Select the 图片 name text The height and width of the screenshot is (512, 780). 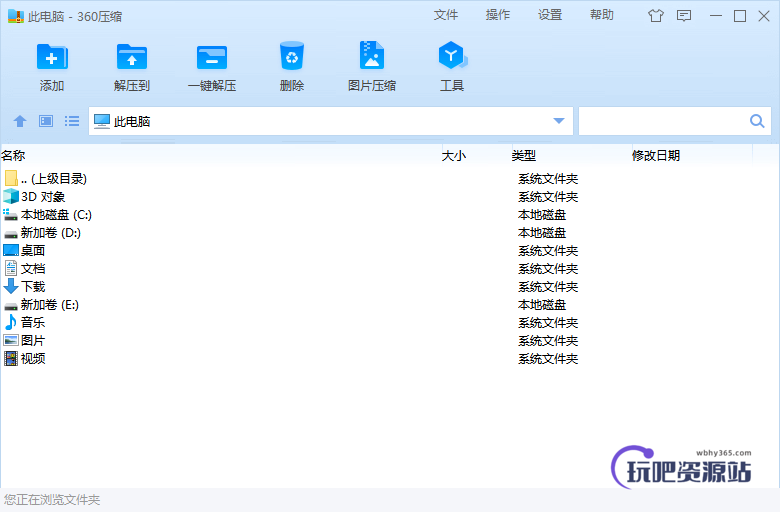click(x=33, y=340)
